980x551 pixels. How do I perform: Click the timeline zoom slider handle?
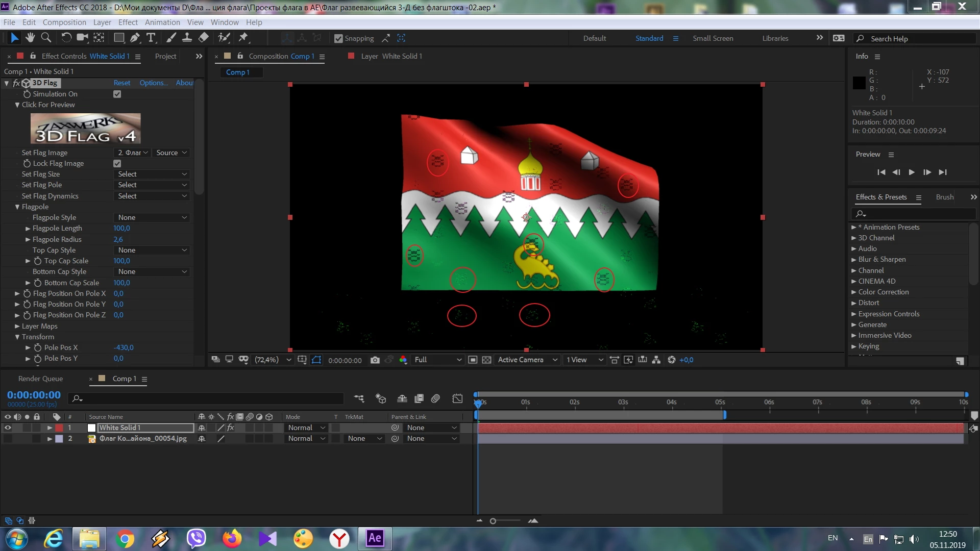pos(493,521)
